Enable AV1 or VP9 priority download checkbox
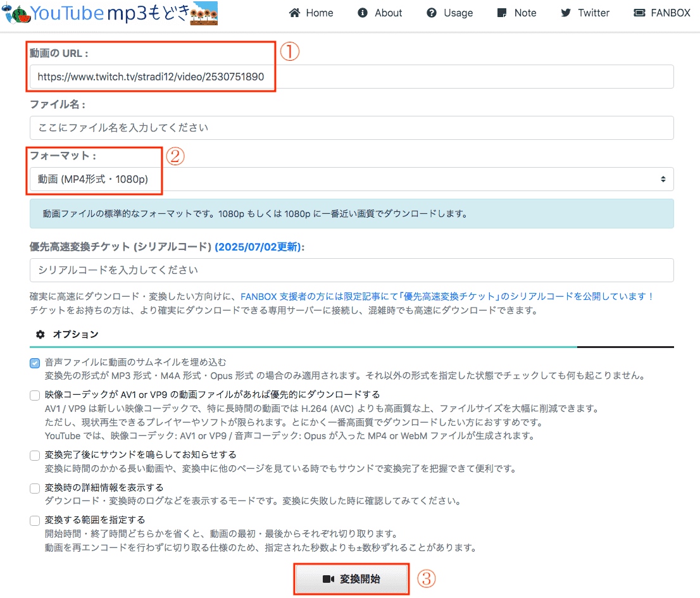 pos(35,396)
